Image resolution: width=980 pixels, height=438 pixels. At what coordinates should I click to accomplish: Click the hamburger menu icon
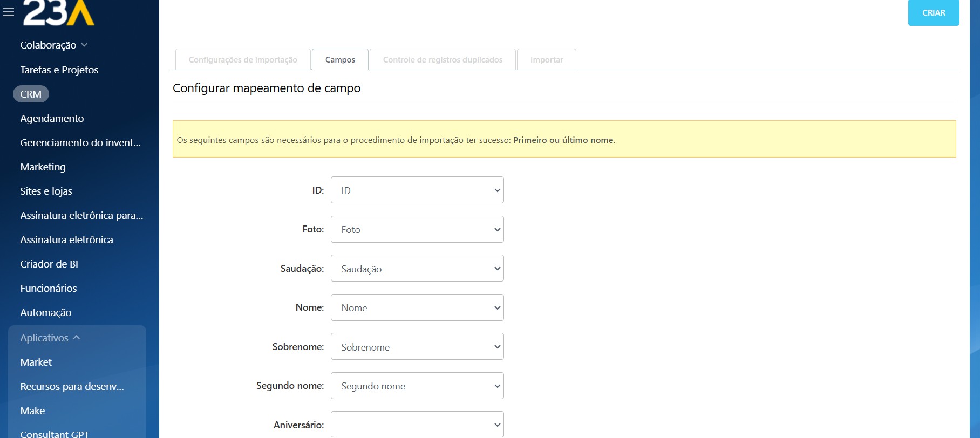click(9, 12)
